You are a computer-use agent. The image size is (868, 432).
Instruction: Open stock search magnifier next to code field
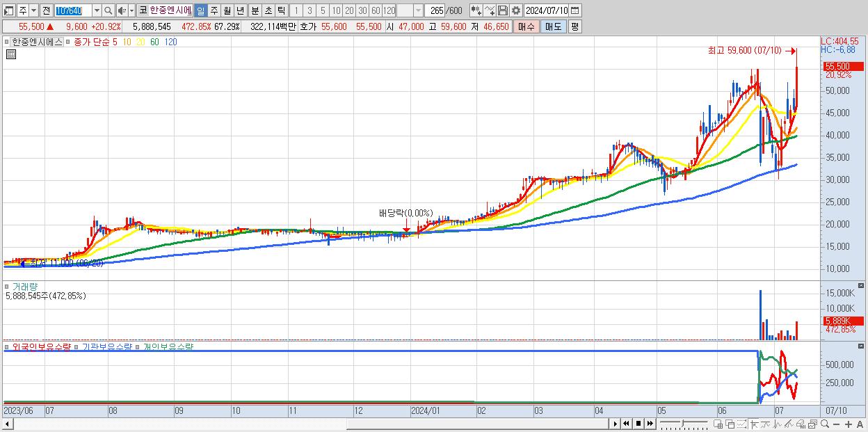pos(108,10)
